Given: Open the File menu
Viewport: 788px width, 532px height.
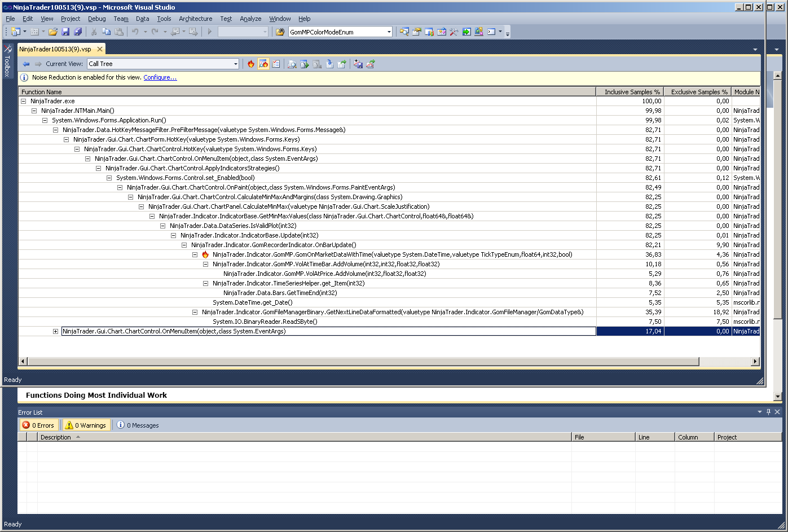Looking at the screenshot, I should click(10, 19).
